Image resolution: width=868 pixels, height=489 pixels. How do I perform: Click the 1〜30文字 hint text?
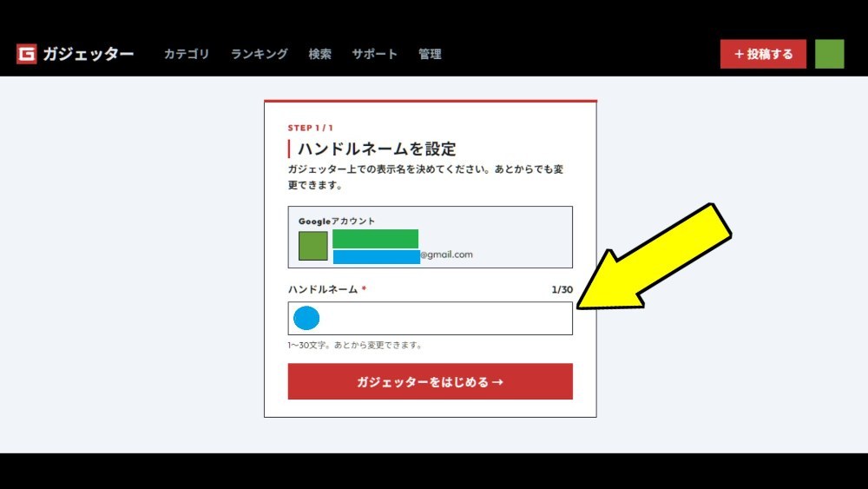355,345
